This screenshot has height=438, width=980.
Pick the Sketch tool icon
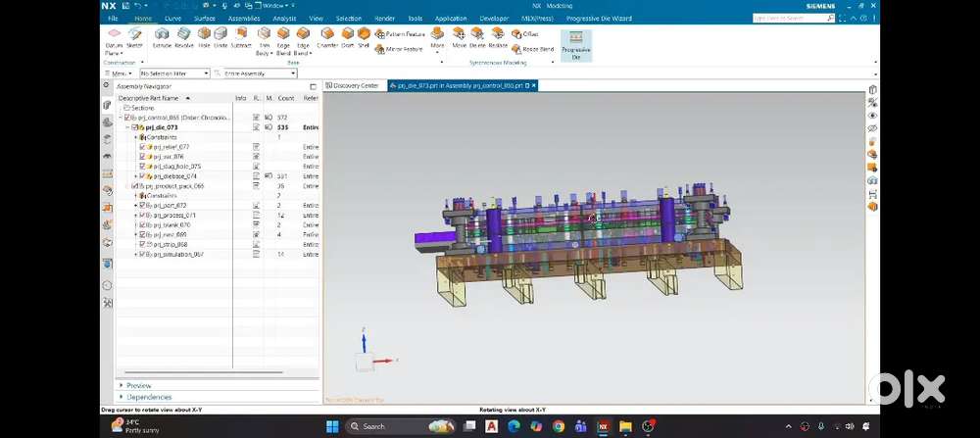tap(134, 37)
